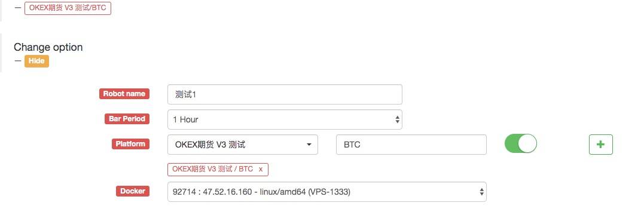Screen dimensions: 644x224
Task: Open the Platform dropdown OKEX期货 V3 测试
Action: pyautogui.click(x=242, y=145)
